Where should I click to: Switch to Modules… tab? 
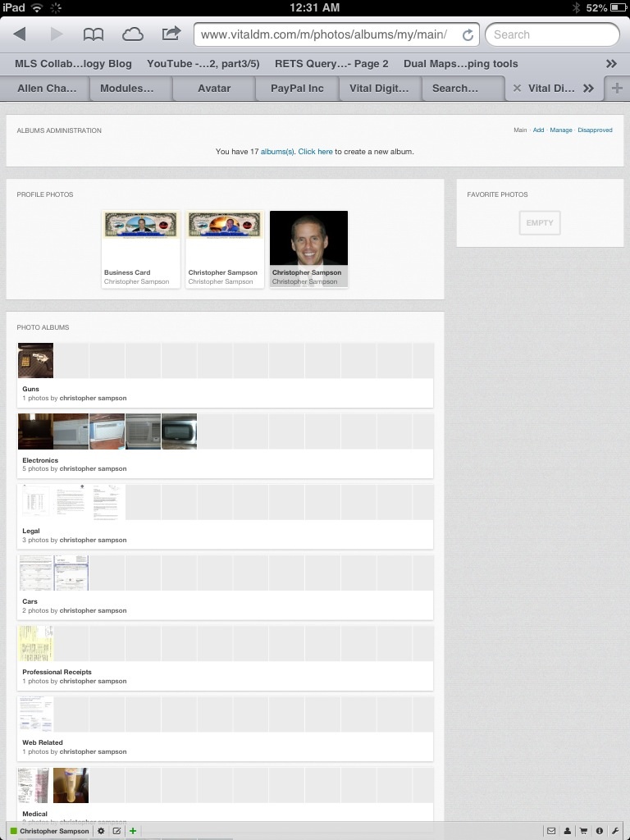pyautogui.click(x=127, y=89)
